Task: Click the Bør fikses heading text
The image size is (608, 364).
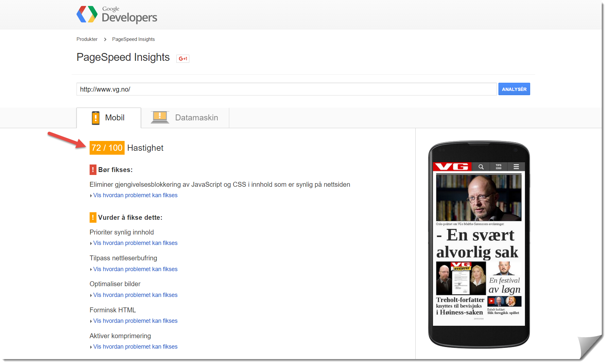Action: pos(115,170)
